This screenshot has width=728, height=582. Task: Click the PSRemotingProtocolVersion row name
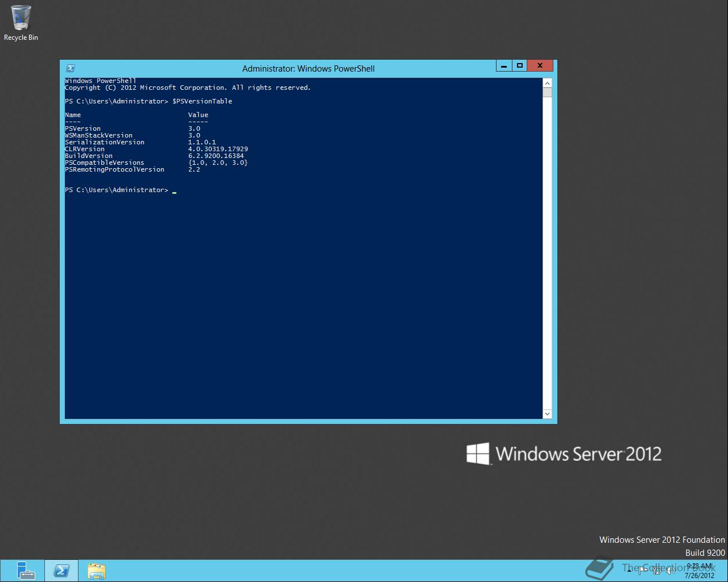(x=114, y=169)
